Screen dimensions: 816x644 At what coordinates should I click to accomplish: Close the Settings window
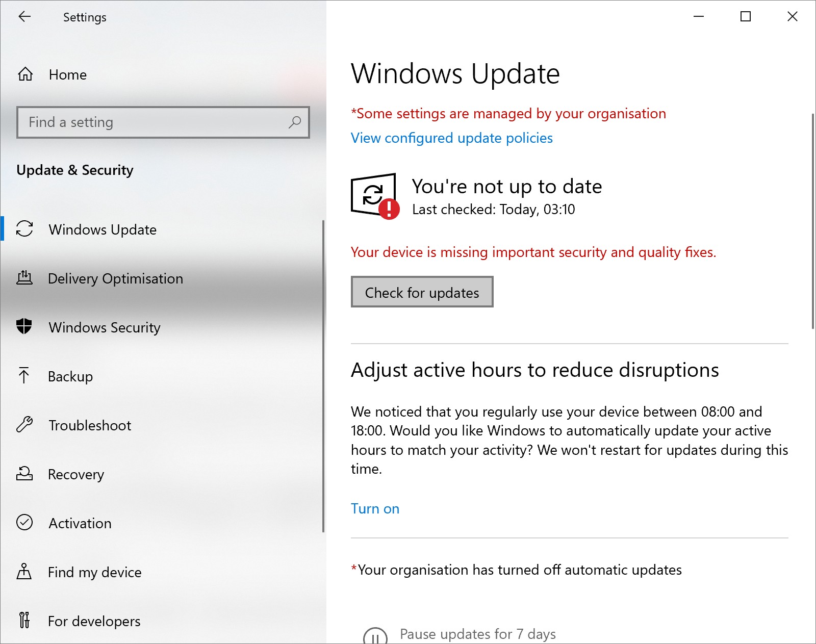(793, 17)
